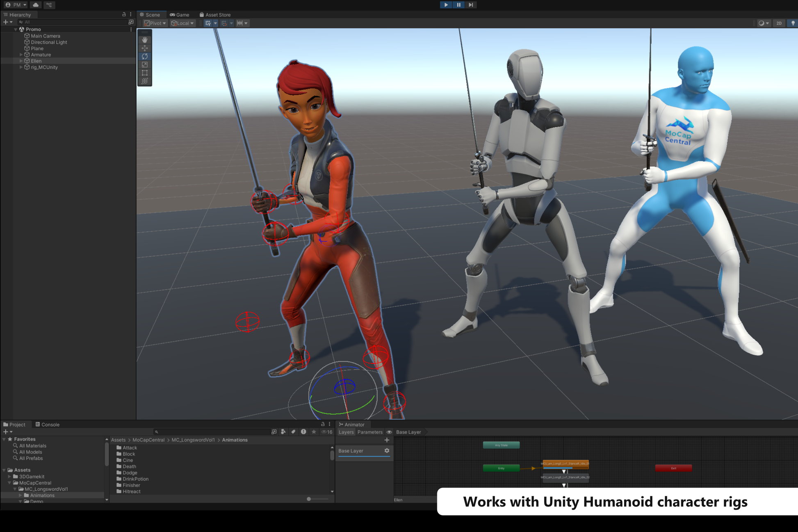Toggle the Hierarchy panel lock
Image resolution: width=798 pixels, height=532 pixels.
tap(124, 14)
